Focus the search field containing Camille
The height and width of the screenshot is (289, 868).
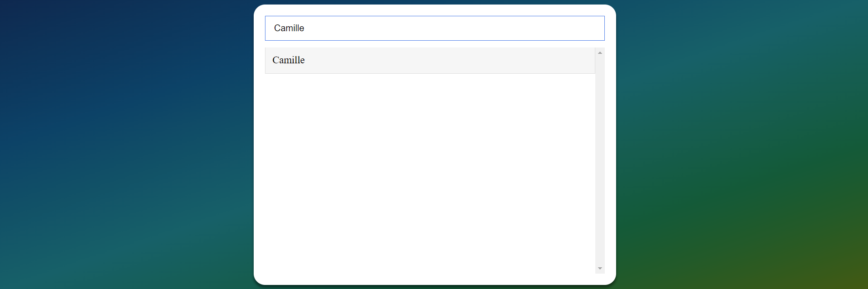tap(434, 28)
